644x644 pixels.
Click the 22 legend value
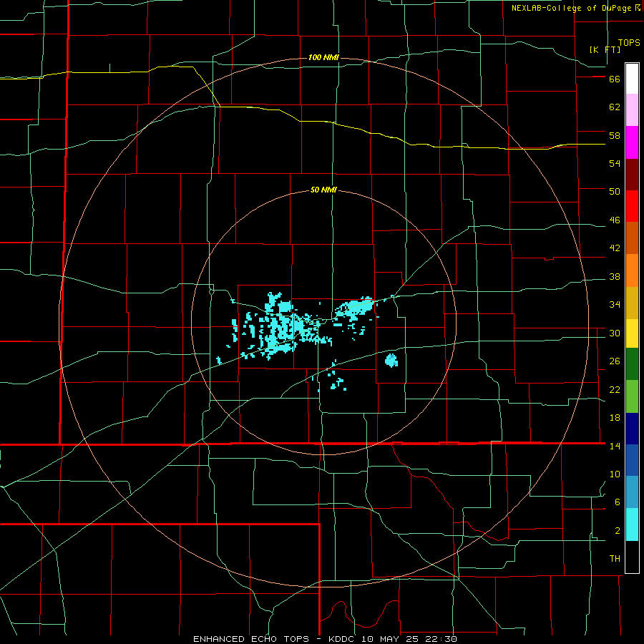615,389
